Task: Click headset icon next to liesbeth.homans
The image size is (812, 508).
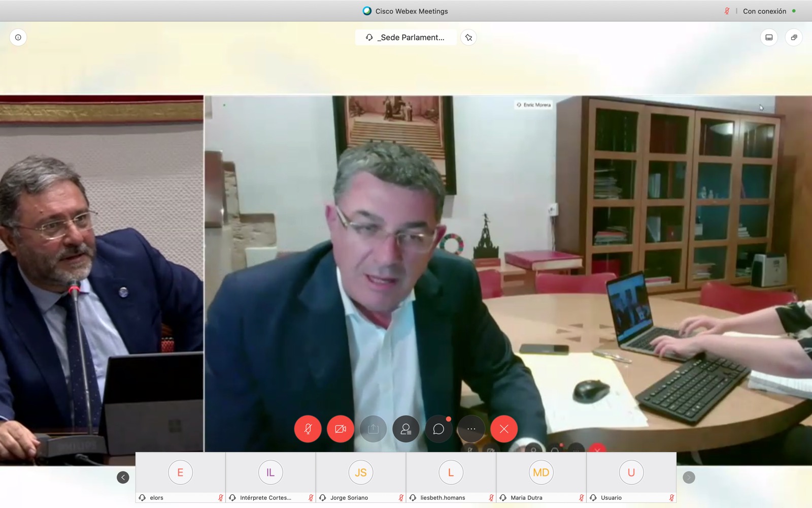Action: [x=413, y=498]
